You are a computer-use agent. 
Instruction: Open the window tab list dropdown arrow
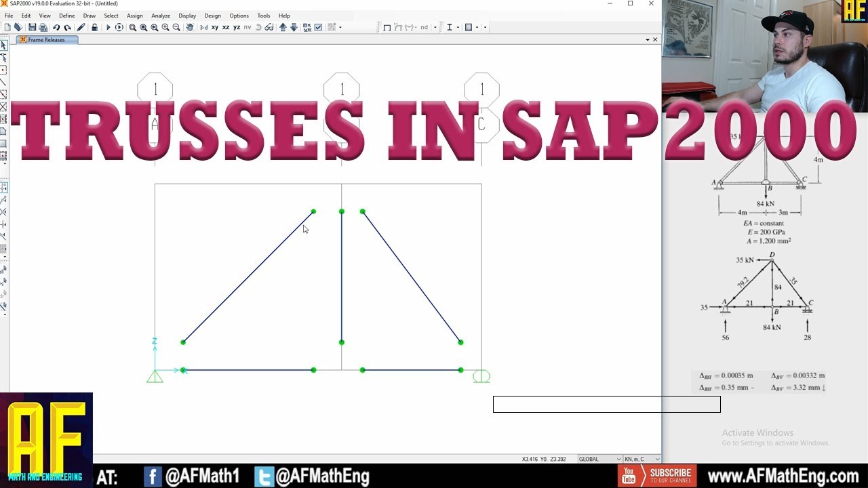click(x=648, y=40)
